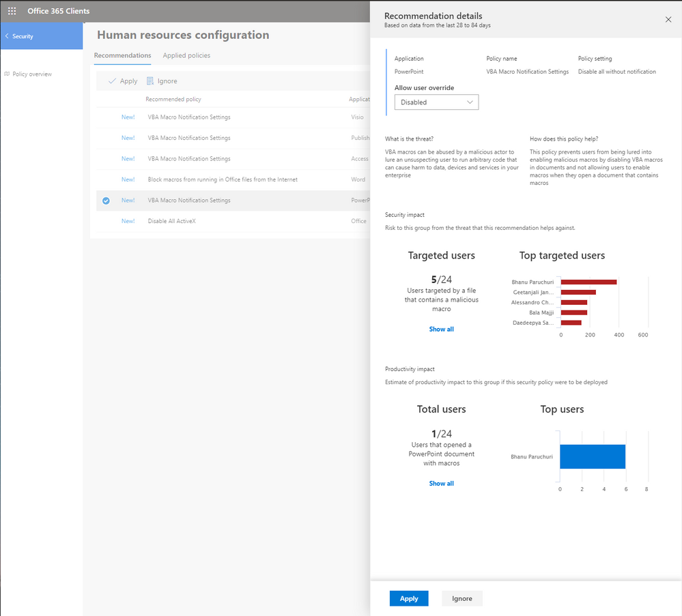Switch to the Applied policies tab
The width and height of the screenshot is (682, 616).
pos(186,56)
